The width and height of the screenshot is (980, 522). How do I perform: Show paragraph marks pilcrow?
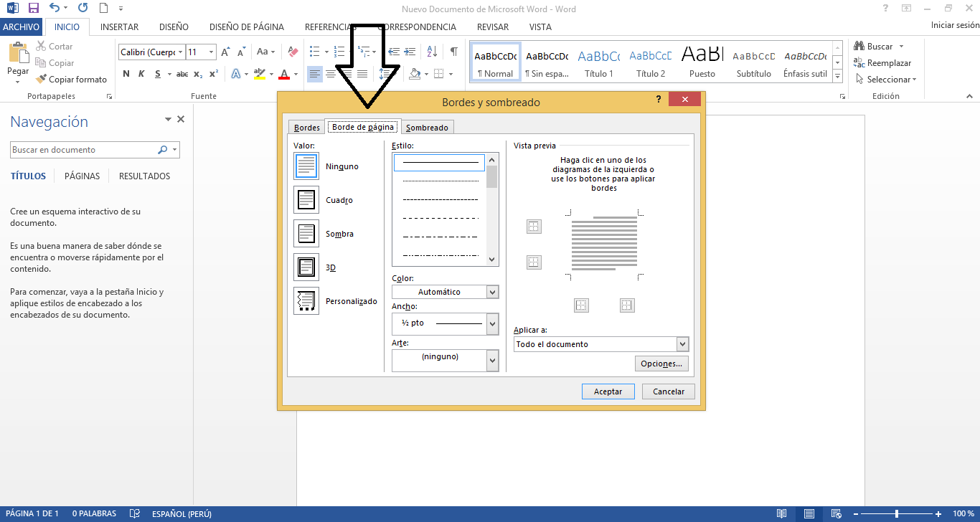pos(453,52)
